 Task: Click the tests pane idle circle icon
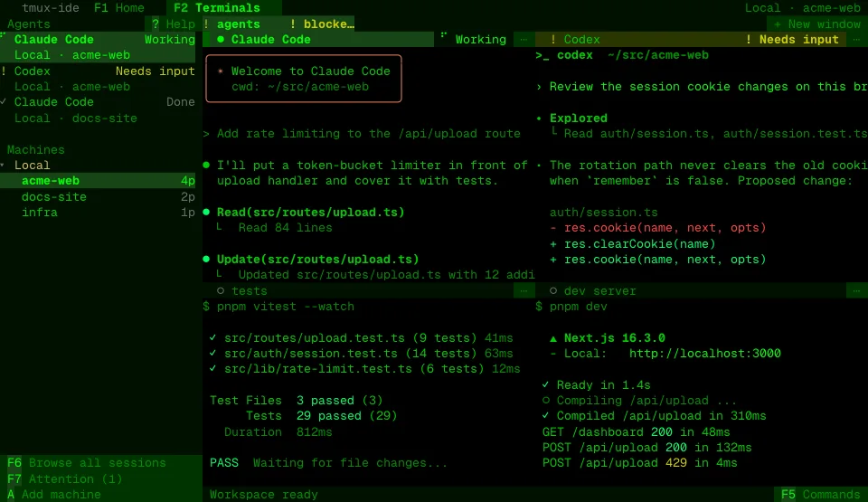pos(221,290)
